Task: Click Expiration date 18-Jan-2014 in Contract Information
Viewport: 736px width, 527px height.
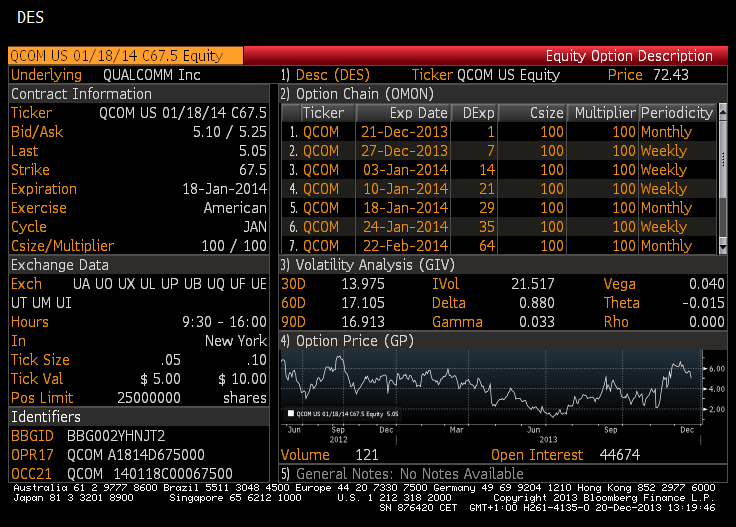Action: [224, 189]
